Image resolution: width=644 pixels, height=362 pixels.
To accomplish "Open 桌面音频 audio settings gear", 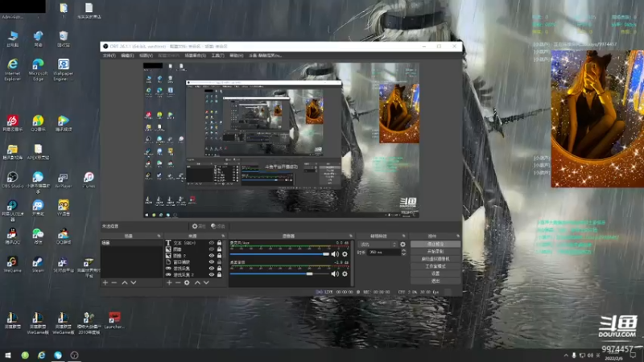I will [x=345, y=274].
